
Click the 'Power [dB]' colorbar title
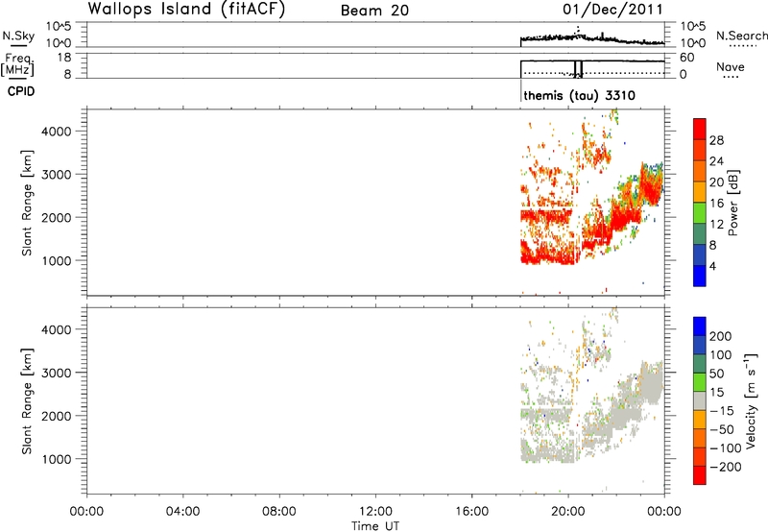(x=732, y=203)
